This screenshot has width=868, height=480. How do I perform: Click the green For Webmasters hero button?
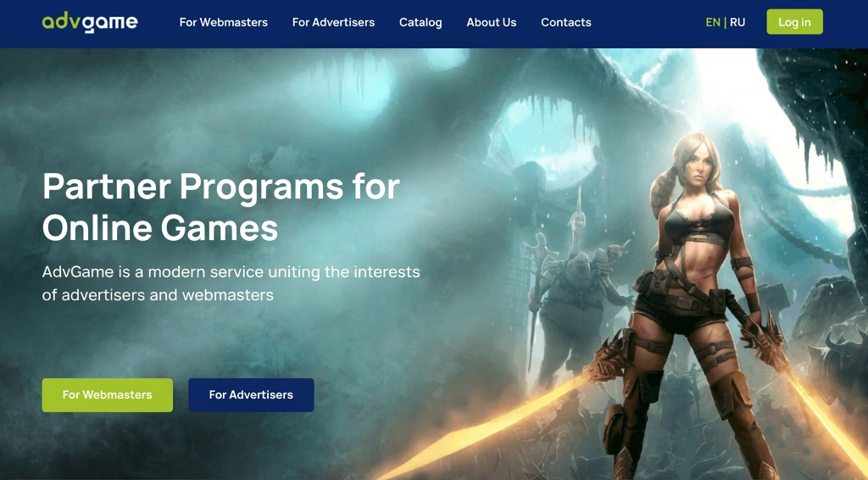pyautogui.click(x=108, y=394)
